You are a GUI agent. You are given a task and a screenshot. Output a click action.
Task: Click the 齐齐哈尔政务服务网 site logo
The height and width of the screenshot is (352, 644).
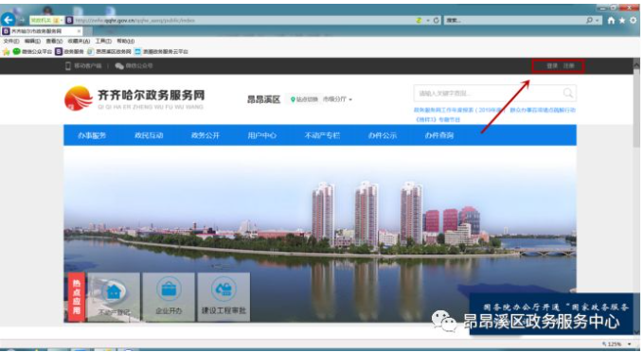point(134,98)
